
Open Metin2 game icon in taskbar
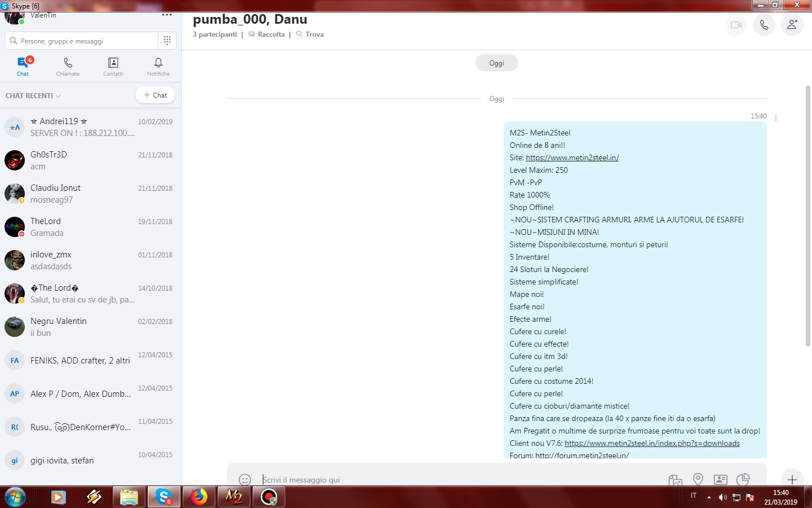coord(233,497)
